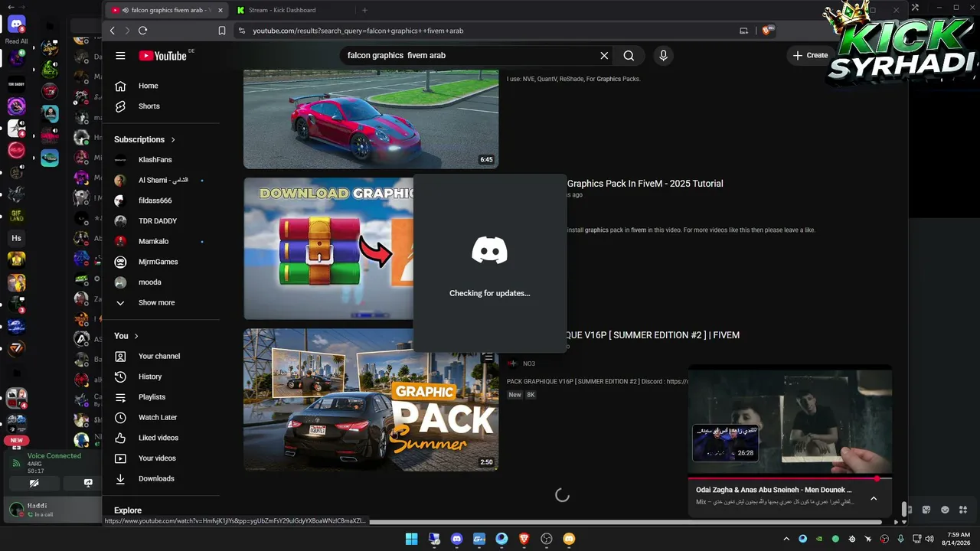Open the Download Graphics WinRAR video thumbnail
The height and width of the screenshot is (551, 980).
[x=328, y=249]
